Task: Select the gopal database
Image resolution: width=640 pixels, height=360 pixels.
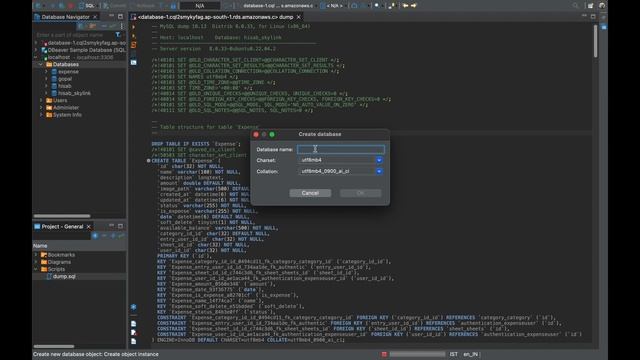Action: 65,79
